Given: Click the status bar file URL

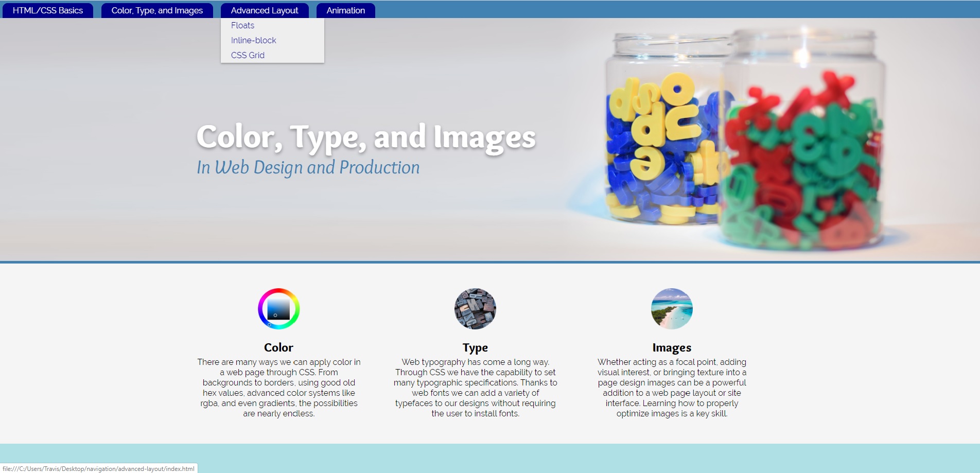Looking at the screenshot, I should (98, 468).
